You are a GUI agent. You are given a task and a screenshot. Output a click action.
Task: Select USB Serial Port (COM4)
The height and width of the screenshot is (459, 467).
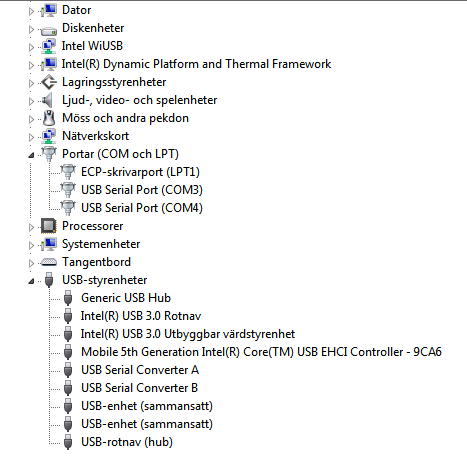click(142, 208)
